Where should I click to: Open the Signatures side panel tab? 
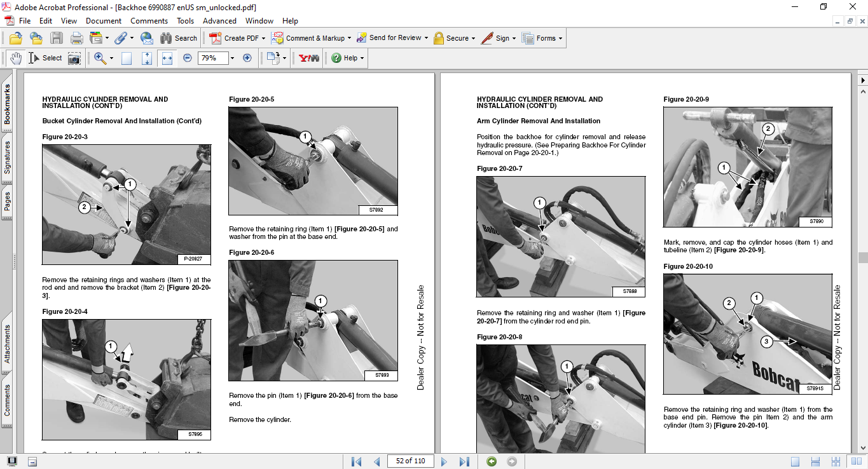coord(7,157)
